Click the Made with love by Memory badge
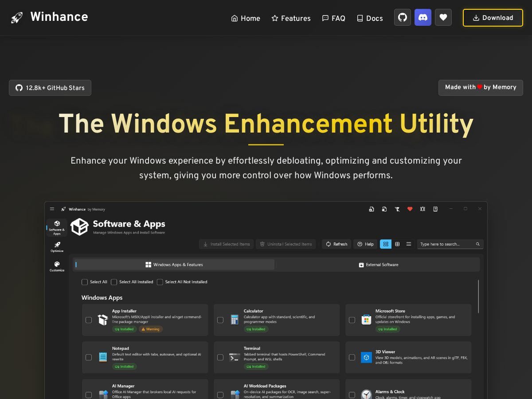This screenshot has width=532, height=399. coord(481,87)
